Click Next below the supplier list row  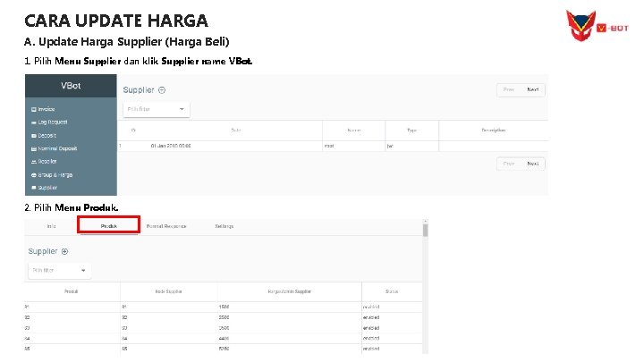(533, 164)
